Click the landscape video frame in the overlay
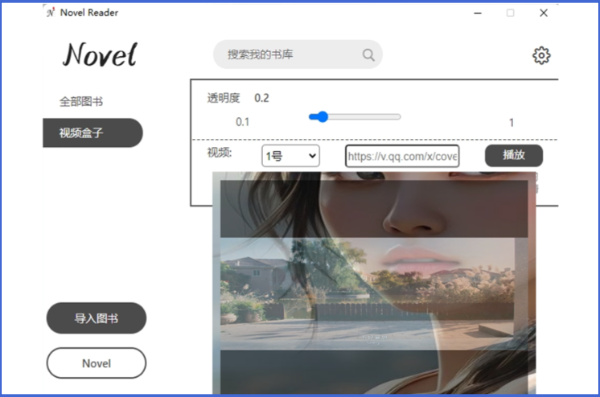This screenshot has width=600, height=397. [367, 294]
